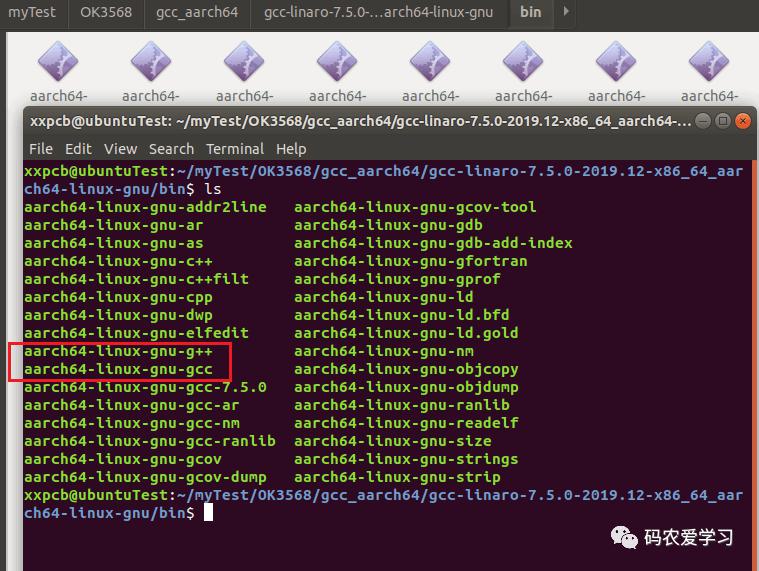Click text aarch64-linux-gnu-gdb without suffix
The image size is (759, 571).
click(x=388, y=225)
